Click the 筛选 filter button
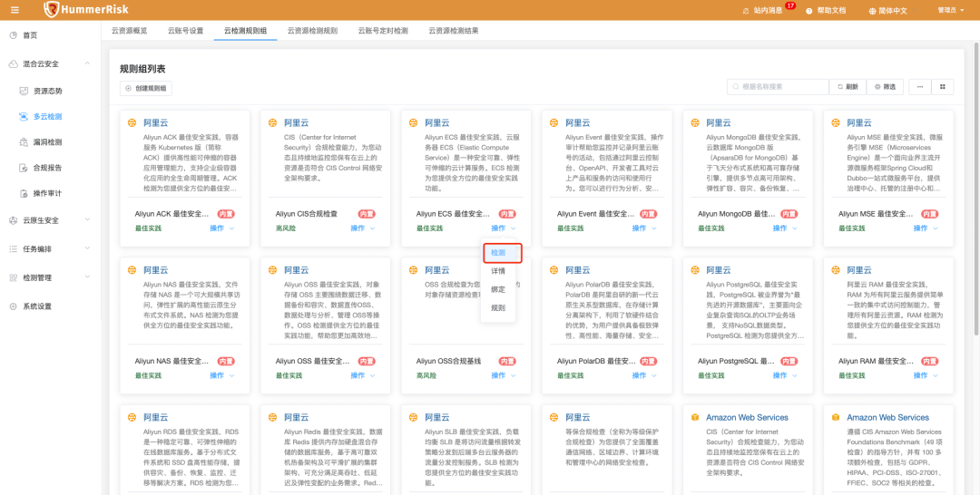 (885, 87)
